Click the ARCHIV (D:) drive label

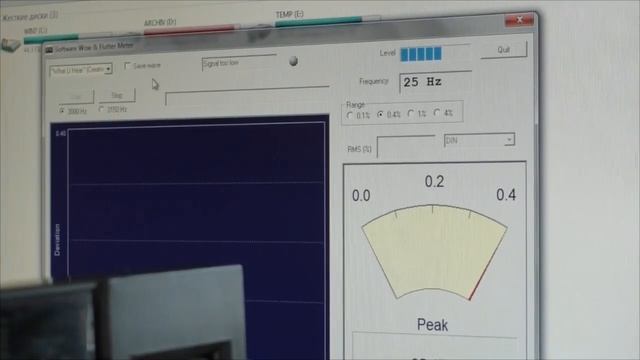pos(160,22)
